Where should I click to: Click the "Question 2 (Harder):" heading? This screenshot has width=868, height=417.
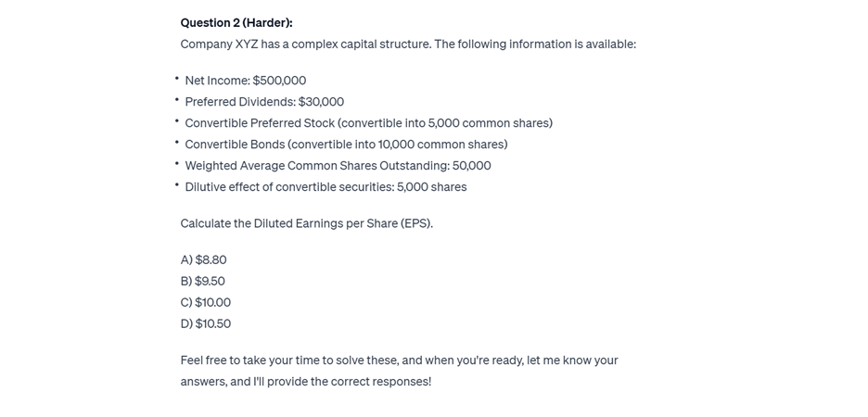[236, 22]
